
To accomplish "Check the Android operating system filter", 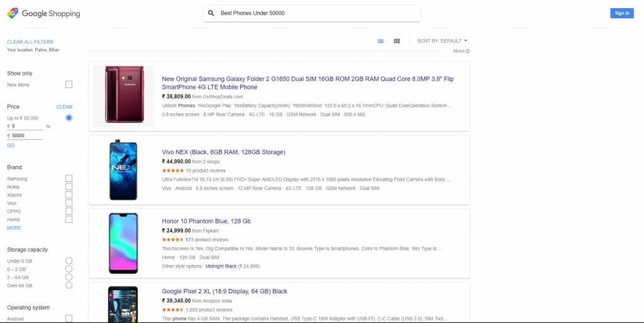I will 69,319.
